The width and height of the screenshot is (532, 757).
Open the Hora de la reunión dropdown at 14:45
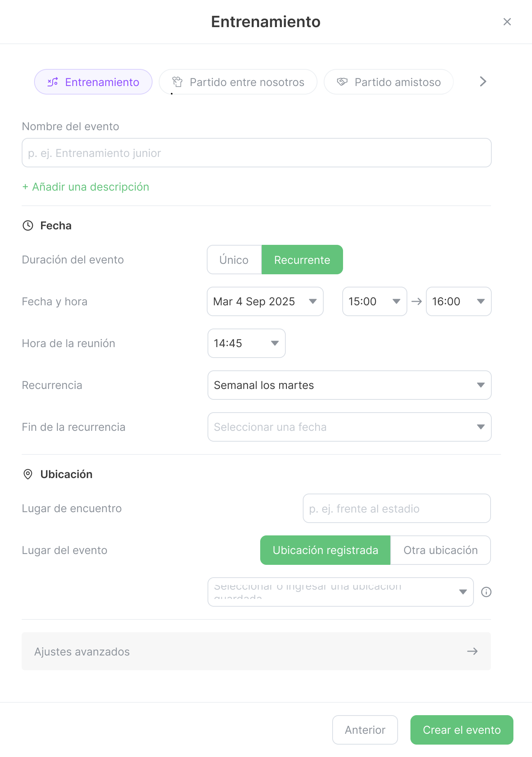click(x=246, y=343)
